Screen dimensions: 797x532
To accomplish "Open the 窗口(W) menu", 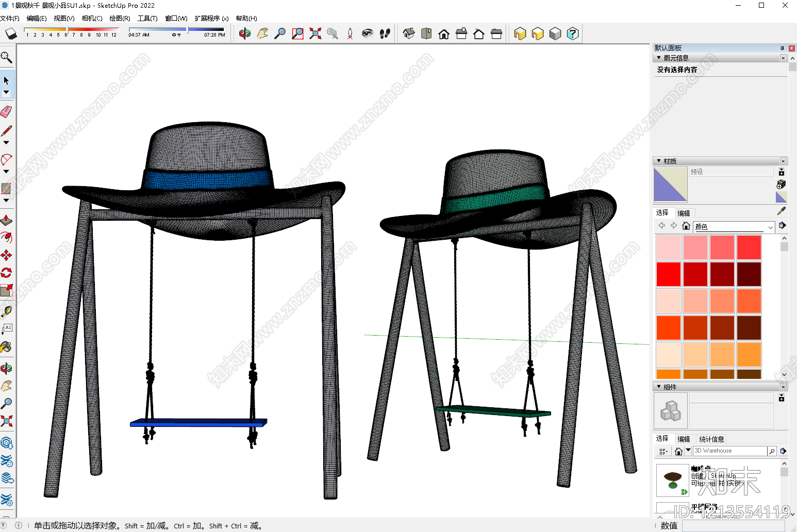I will pos(176,18).
